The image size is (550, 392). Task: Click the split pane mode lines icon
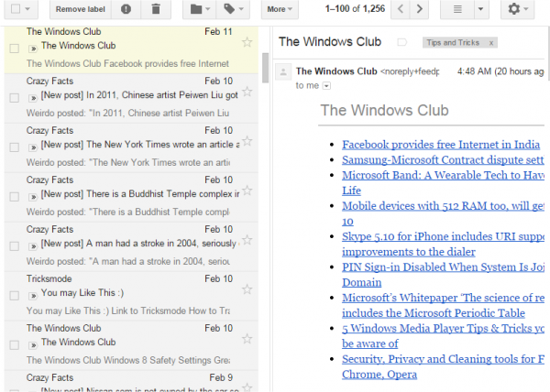(x=457, y=9)
